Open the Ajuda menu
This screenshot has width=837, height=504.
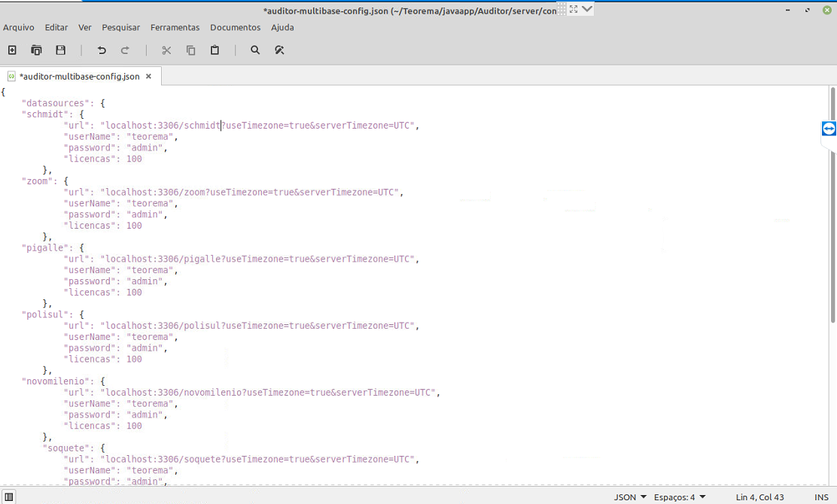click(282, 27)
